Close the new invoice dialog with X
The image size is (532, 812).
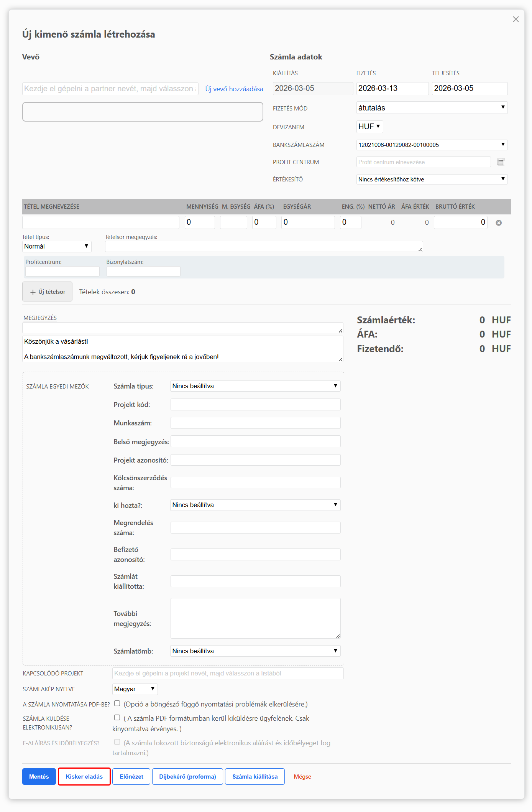tap(516, 19)
